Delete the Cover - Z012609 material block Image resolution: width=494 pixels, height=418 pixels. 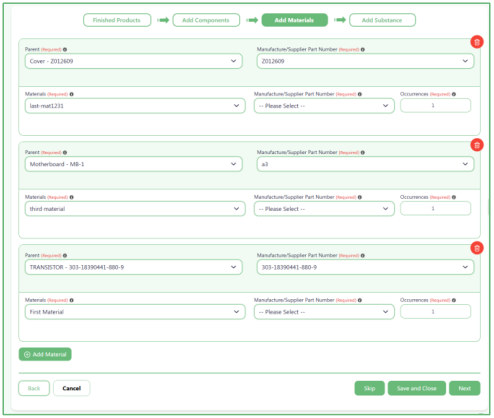pos(477,42)
